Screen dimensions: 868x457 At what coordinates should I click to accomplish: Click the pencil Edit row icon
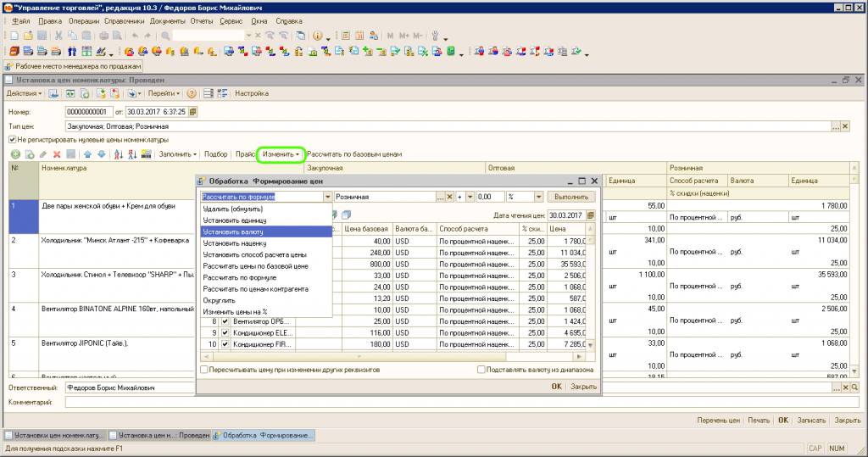point(43,154)
